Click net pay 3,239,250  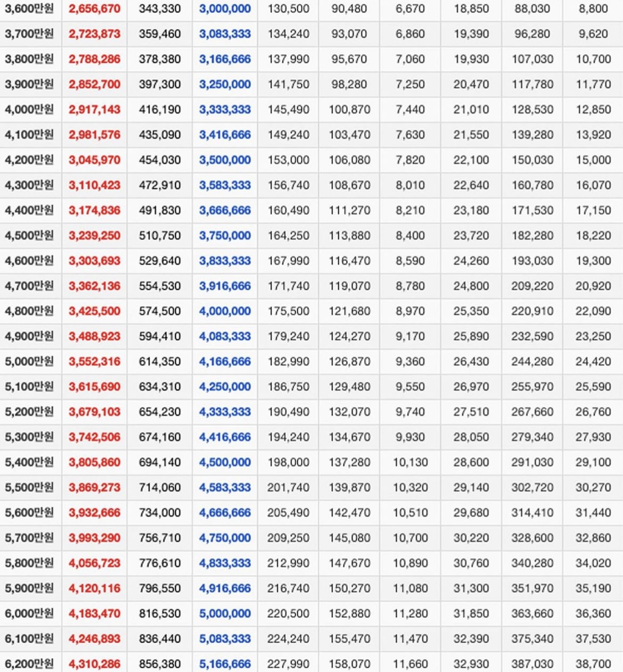click(x=94, y=236)
